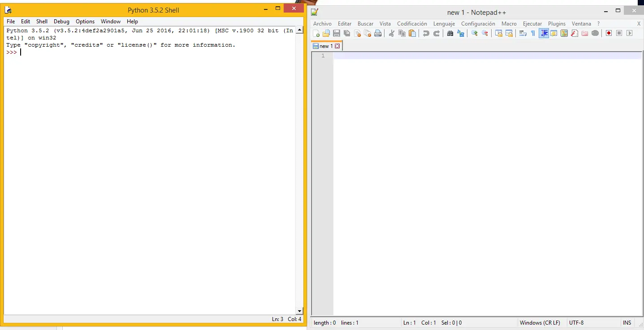This screenshot has width=644, height=330.
Task: Click the Cut scissors icon
Action: 391,33
